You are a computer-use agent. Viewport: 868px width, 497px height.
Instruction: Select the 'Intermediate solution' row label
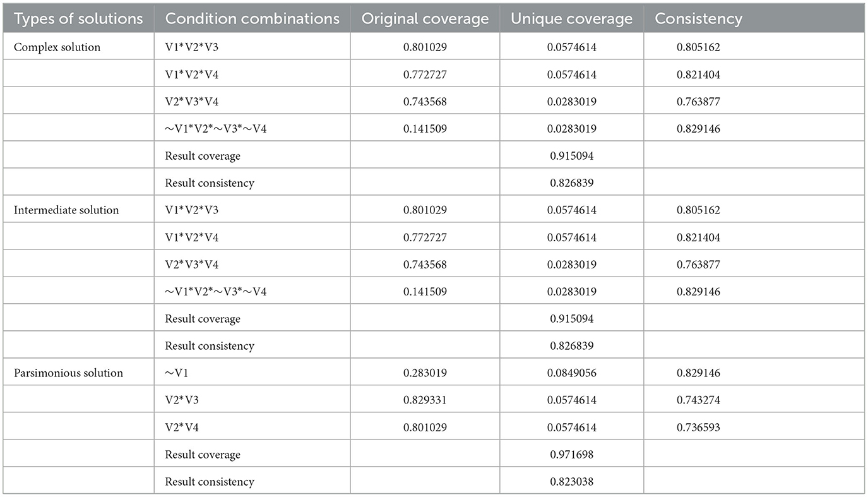tap(66, 210)
